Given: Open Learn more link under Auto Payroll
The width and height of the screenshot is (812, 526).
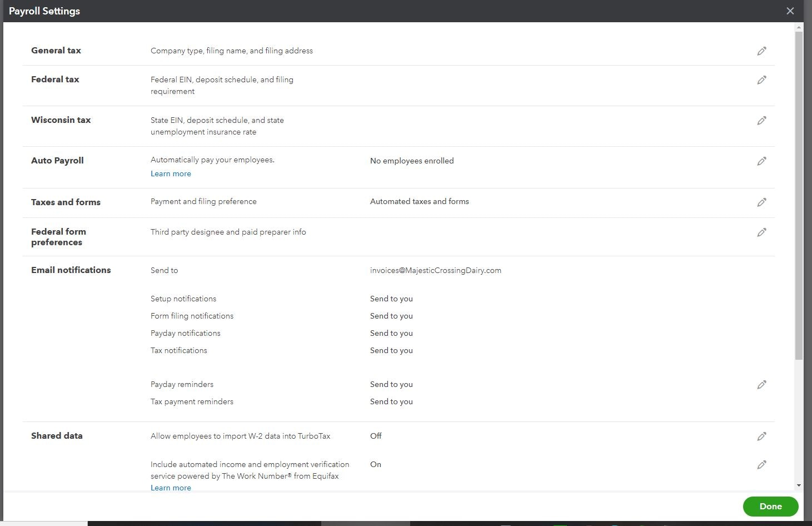Looking at the screenshot, I should 171,174.
